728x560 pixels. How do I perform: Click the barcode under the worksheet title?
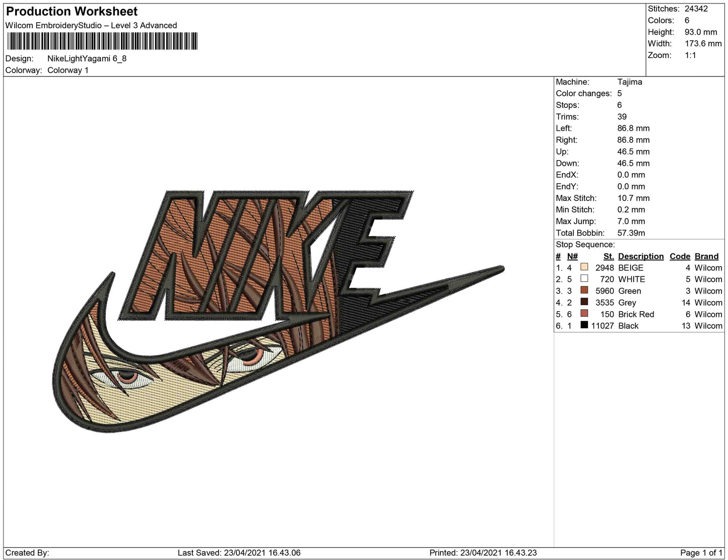point(102,41)
